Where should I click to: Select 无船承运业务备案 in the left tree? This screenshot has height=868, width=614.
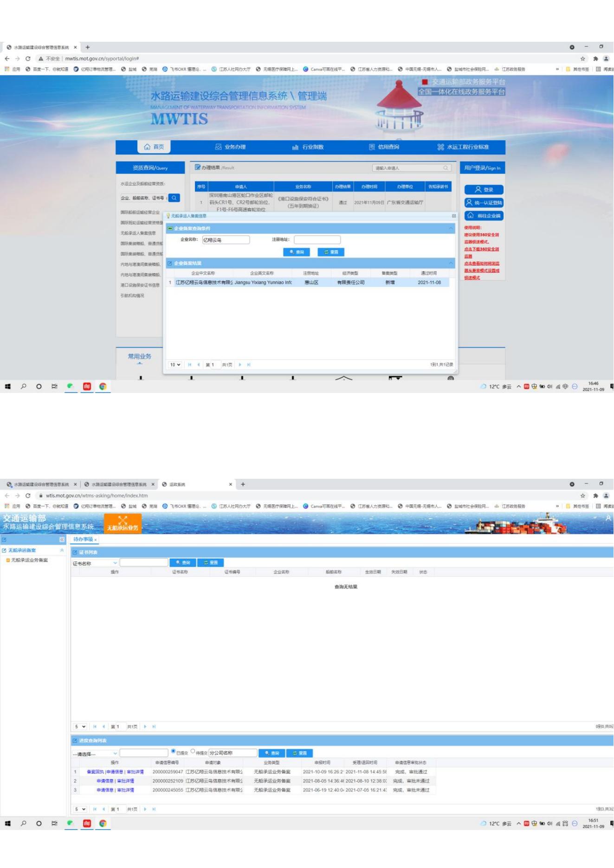click(x=29, y=560)
